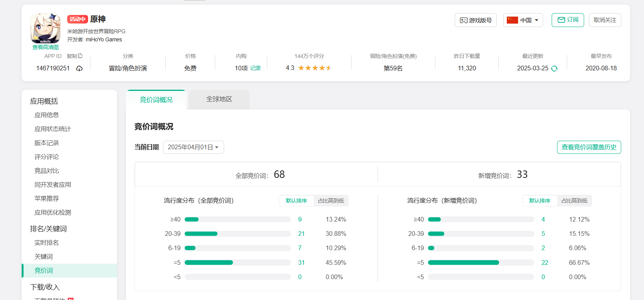The height and width of the screenshot is (300, 644).
Task: Click 取消关注 to unfollow
Action: tap(605, 20)
